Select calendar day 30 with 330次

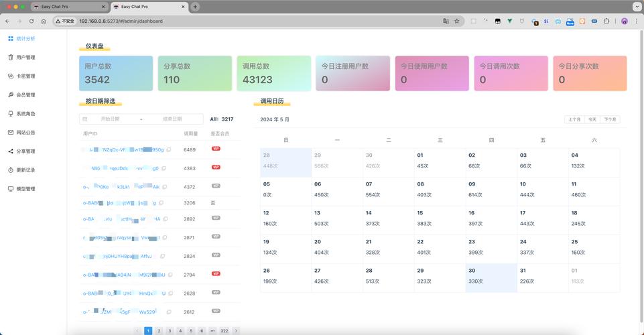(x=491, y=278)
